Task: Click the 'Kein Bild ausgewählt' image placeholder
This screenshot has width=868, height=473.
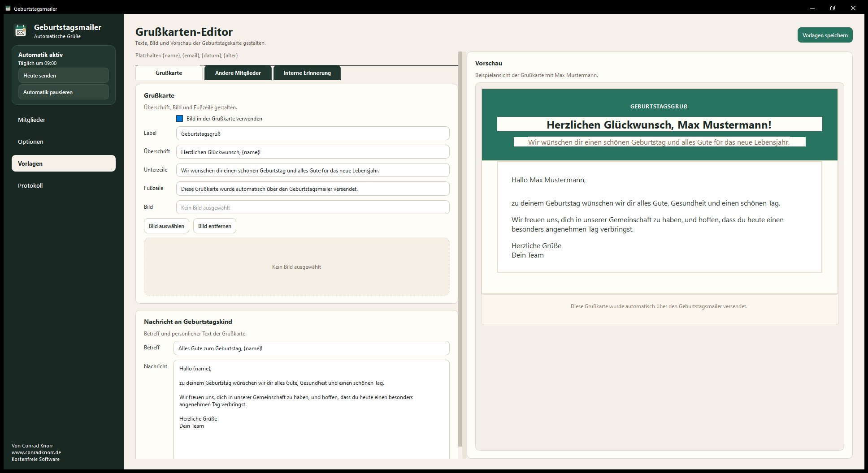Action: tap(297, 267)
